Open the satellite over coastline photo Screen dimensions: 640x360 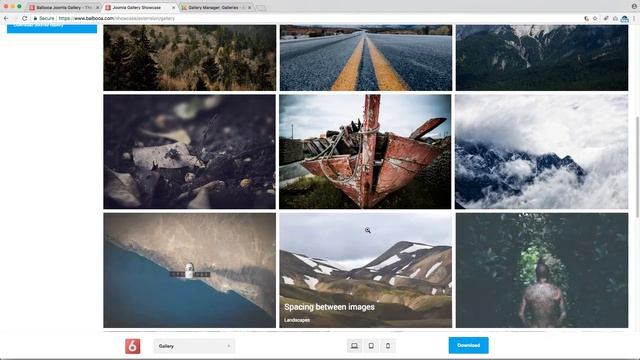click(189, 270)
